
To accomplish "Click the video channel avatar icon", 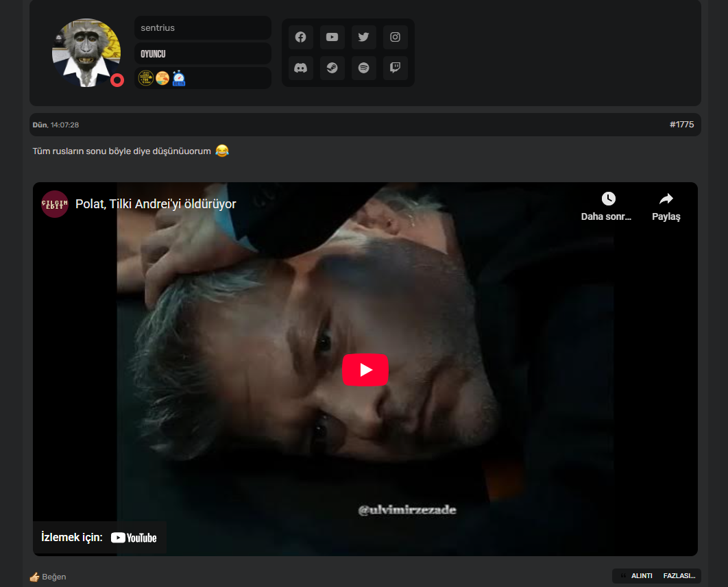I will click(55, 204).
